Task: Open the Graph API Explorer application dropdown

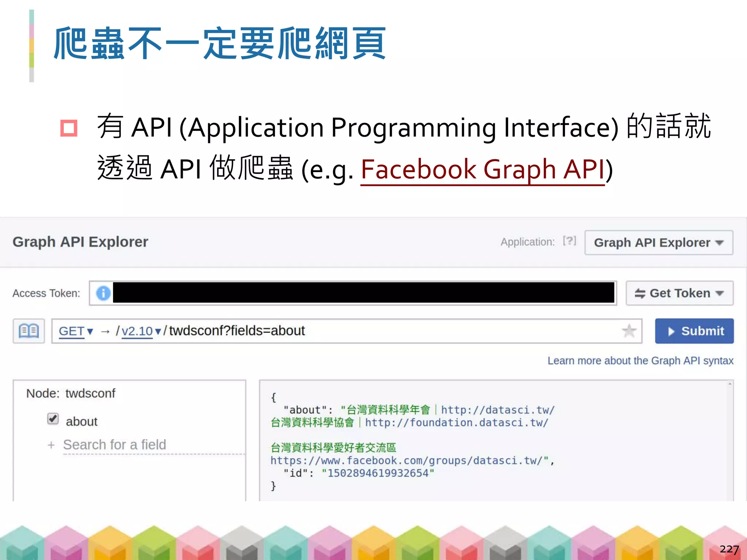Action: pos(658,242)
